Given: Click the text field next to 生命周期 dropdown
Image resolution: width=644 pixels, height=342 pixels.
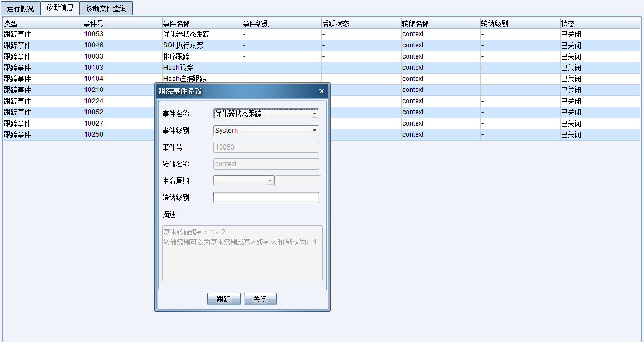Looking at the screenshot, I should coord(298,180).
